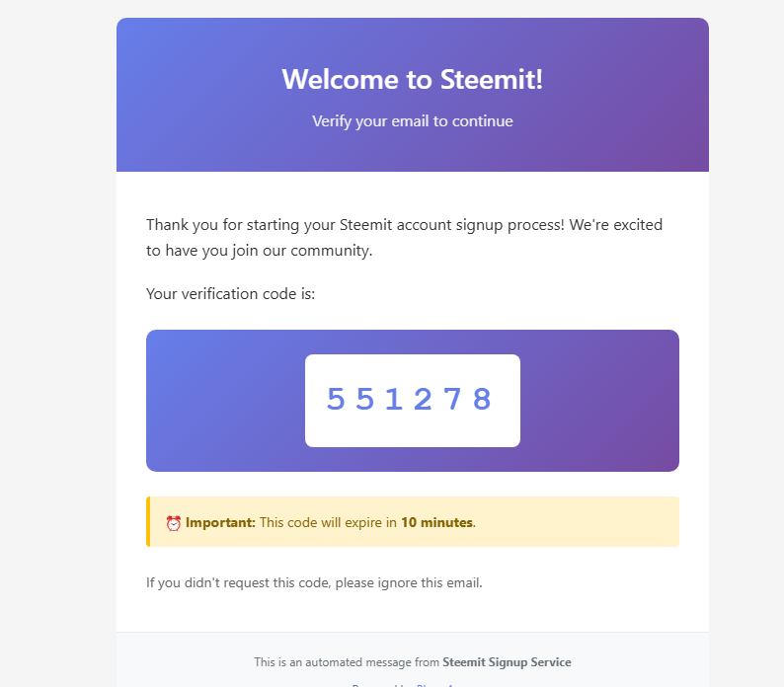Click the bold 10 minutes text
The width and height of the screenshot is (784, 687).
[437, 522]
